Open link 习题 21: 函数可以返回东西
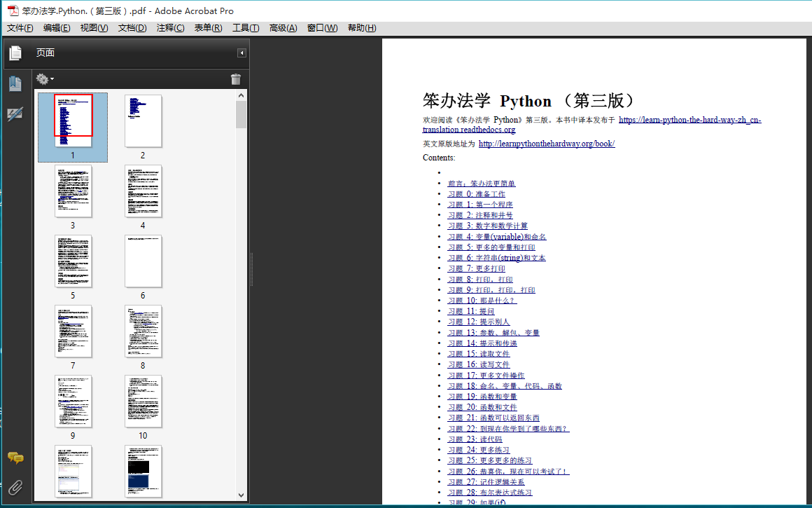812x508 pixels. click(493, 418)
